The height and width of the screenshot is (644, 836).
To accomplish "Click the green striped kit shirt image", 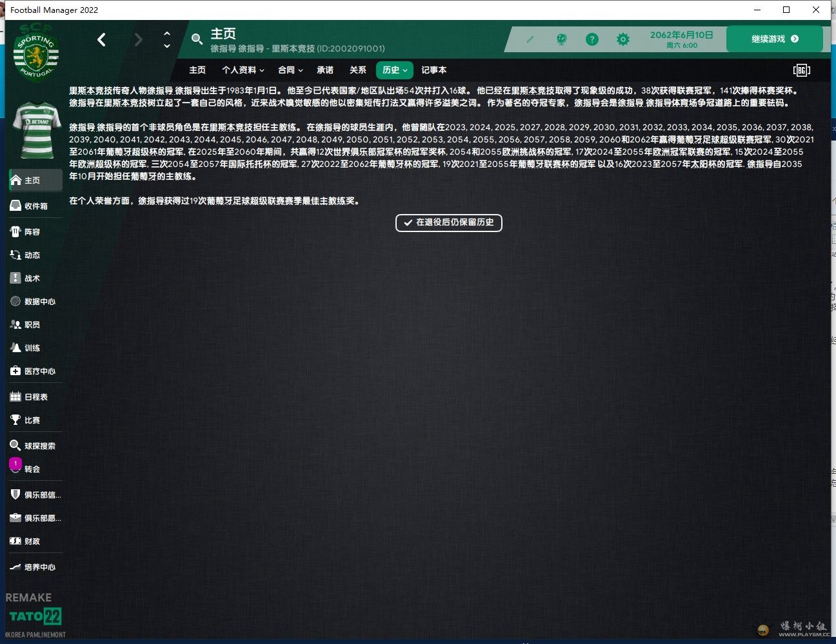I will 37,131.
